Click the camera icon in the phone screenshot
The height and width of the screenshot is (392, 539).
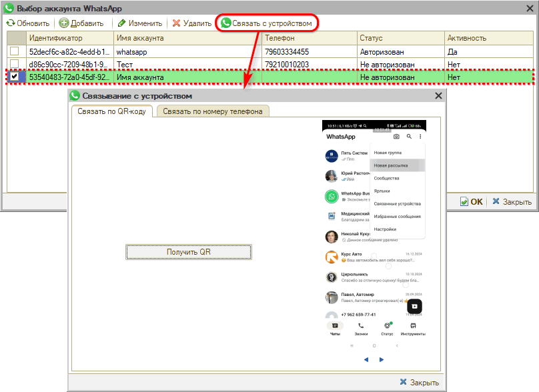coord(396,137)
